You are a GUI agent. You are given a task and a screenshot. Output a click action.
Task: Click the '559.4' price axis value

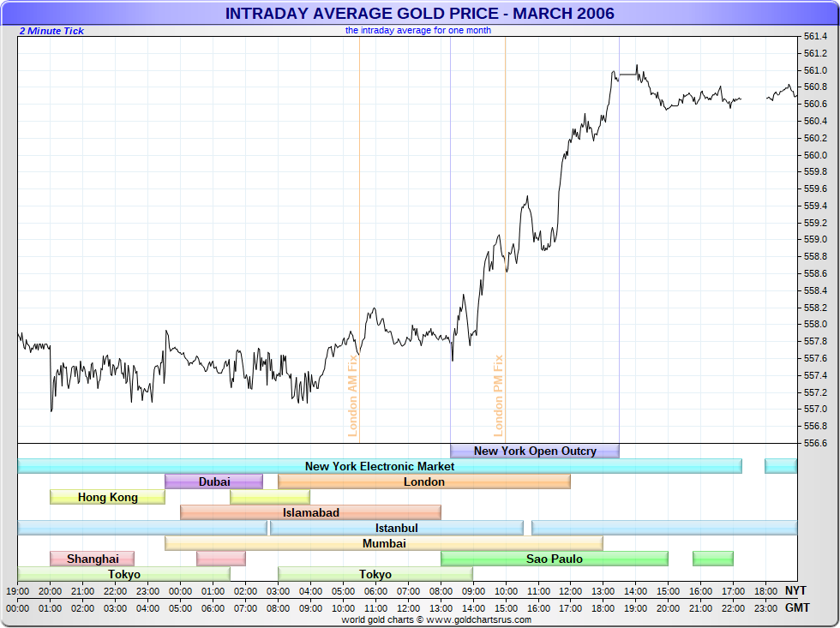click(x=815, y=206)
